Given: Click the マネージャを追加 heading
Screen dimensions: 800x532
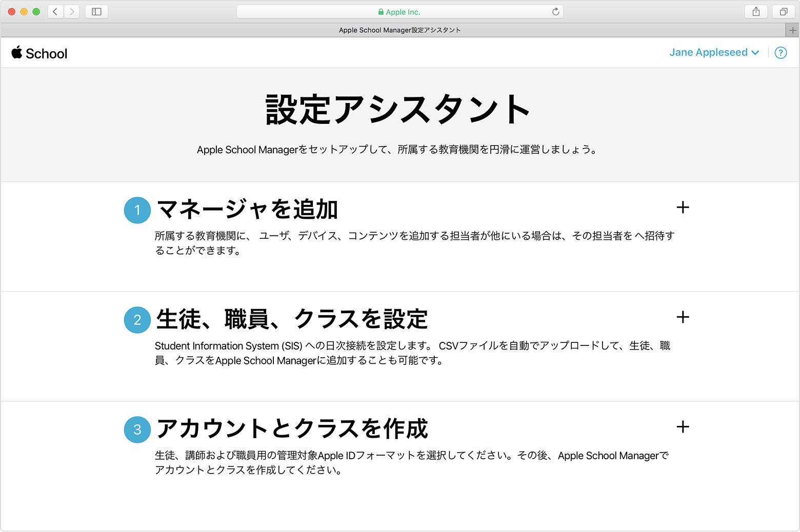Looking at the screenshot, I should pos(247,209).
